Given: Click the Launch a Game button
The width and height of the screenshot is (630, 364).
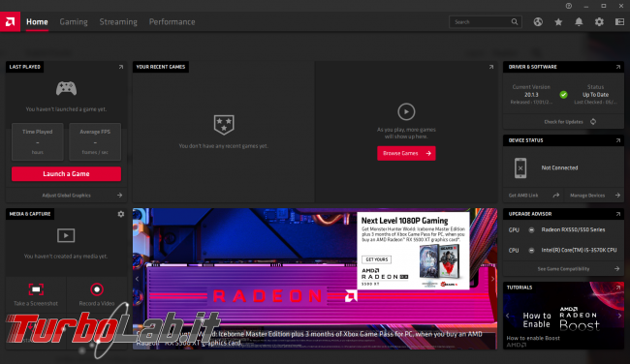Looking at the screenshot, I should (x=66, y=174).
